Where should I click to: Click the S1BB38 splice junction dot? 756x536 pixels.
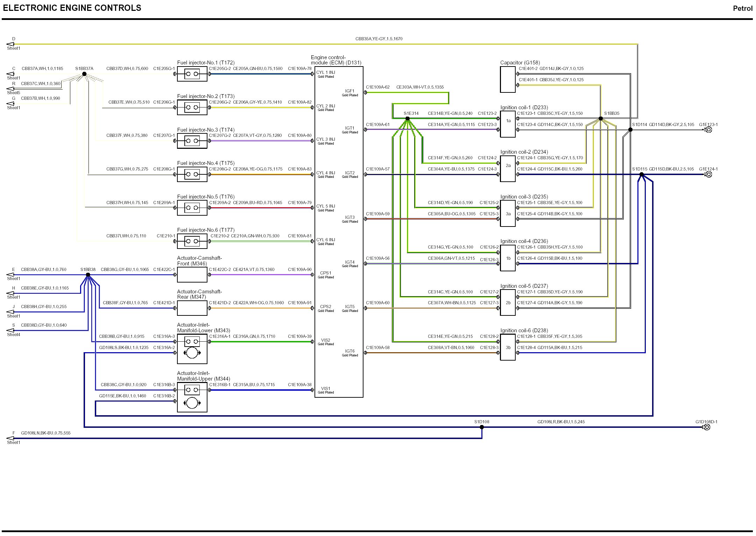[88, 275]
